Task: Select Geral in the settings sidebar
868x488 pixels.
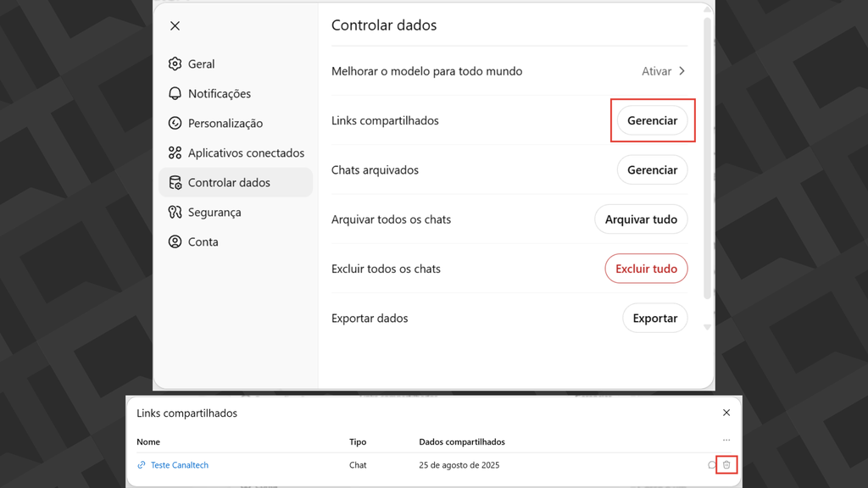Action: click(203, 64)
